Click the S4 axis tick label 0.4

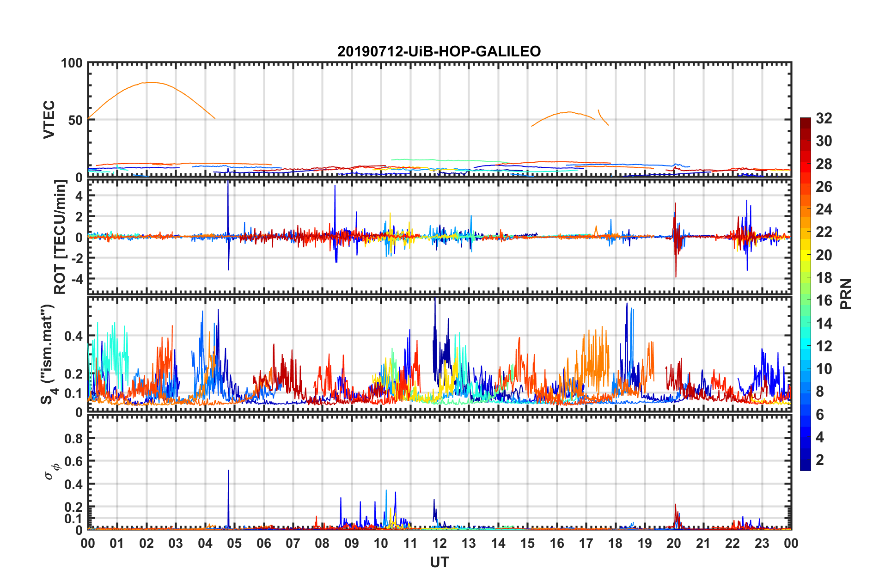(x=73, y=336)
